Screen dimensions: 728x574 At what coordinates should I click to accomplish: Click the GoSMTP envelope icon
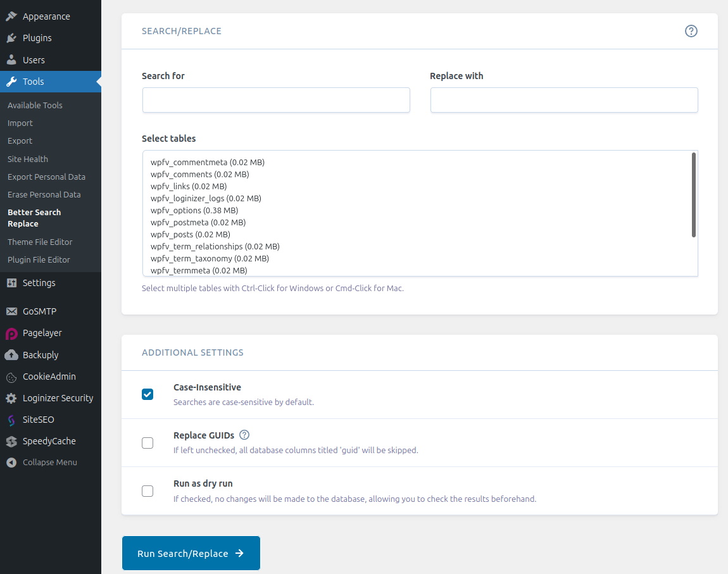[11, 311]
